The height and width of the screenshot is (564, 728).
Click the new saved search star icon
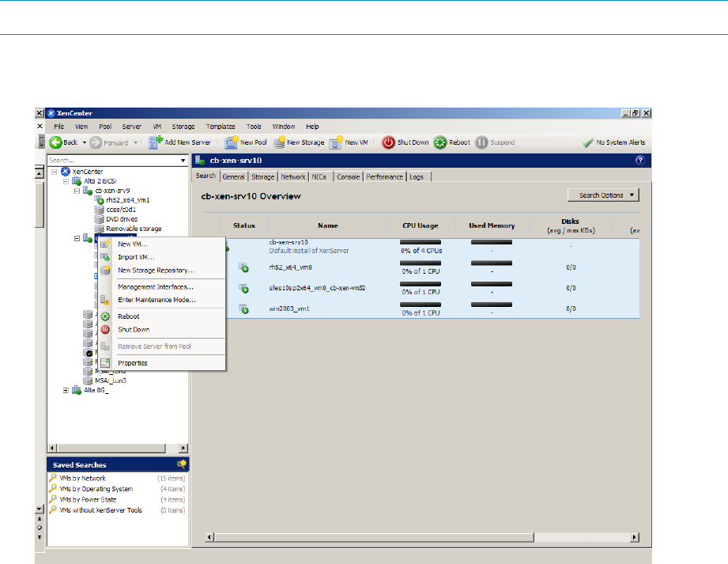[182, 464]
